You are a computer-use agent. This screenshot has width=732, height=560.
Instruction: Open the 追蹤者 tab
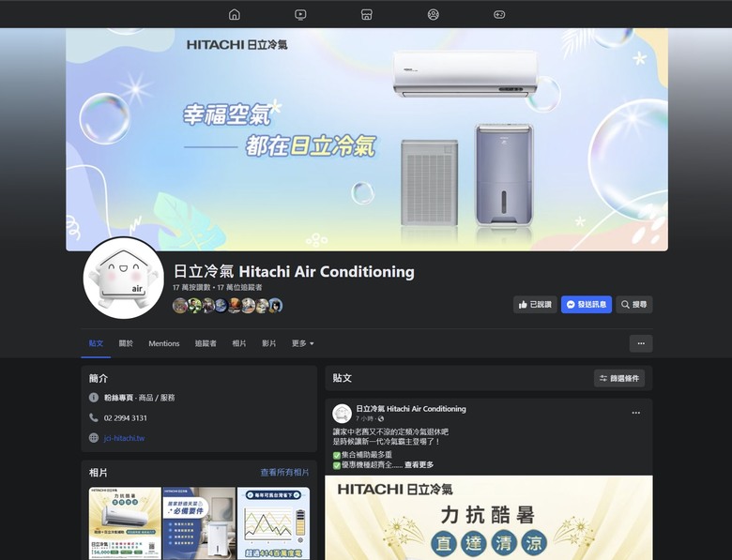(x=206, y=343)
